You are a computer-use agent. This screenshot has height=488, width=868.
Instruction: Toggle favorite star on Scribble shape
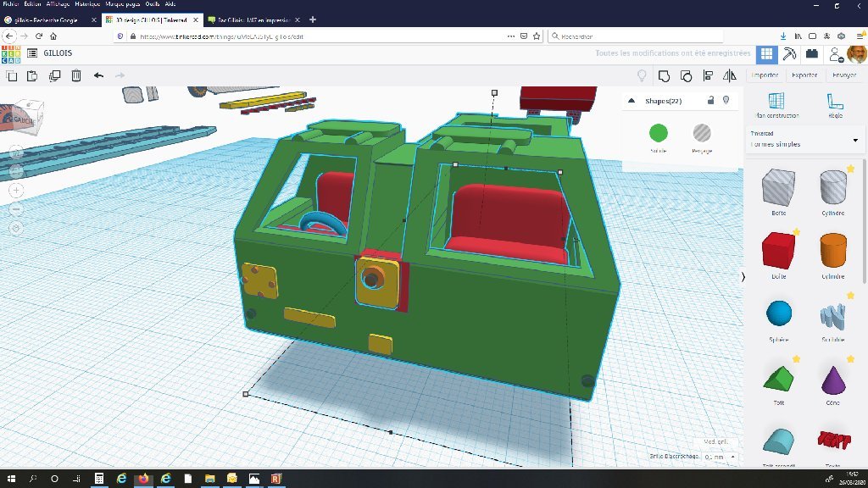pyautogui.click(x=850, y=296)
